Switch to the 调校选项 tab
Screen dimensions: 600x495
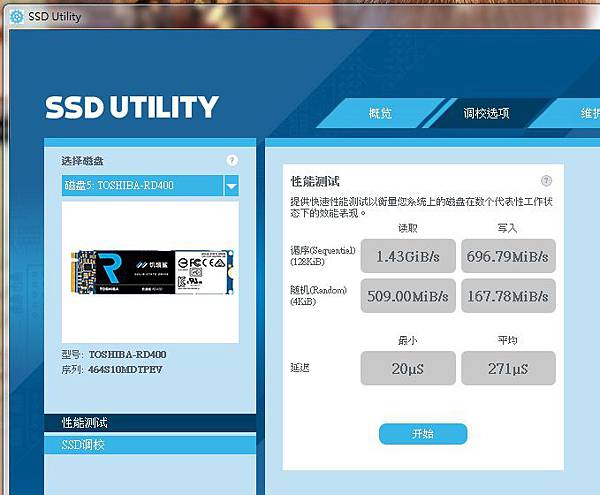[x=486, y=113]
